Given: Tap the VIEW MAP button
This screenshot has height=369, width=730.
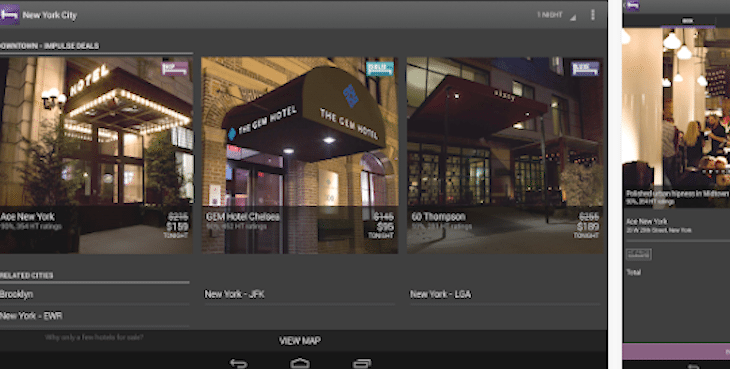Looking at the screenshot, I should click(x=300, y=341).
